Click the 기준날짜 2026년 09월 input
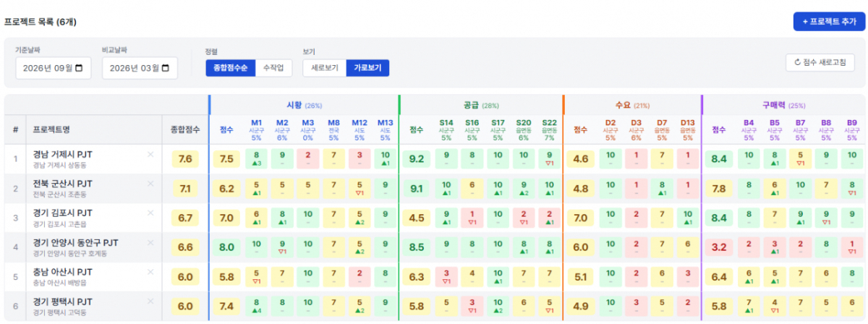Screen dimensions: 868x324 tap(54, 68)
